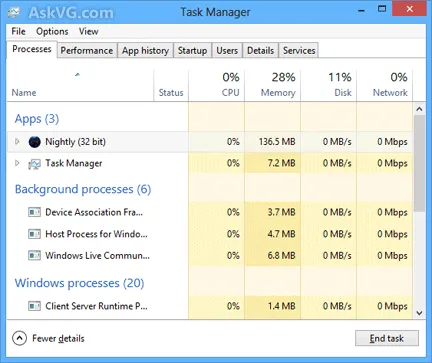Image resolution: width=432 pixels, height=363 pixels.
Task: Click the Client Server Runtime process icon
Action: [34, 306]
